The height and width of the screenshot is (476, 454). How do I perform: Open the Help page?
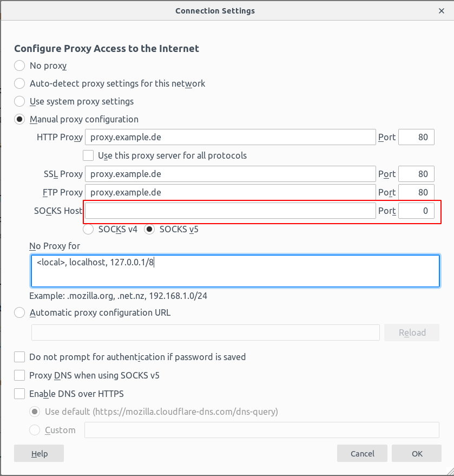(x=38, y=453)
